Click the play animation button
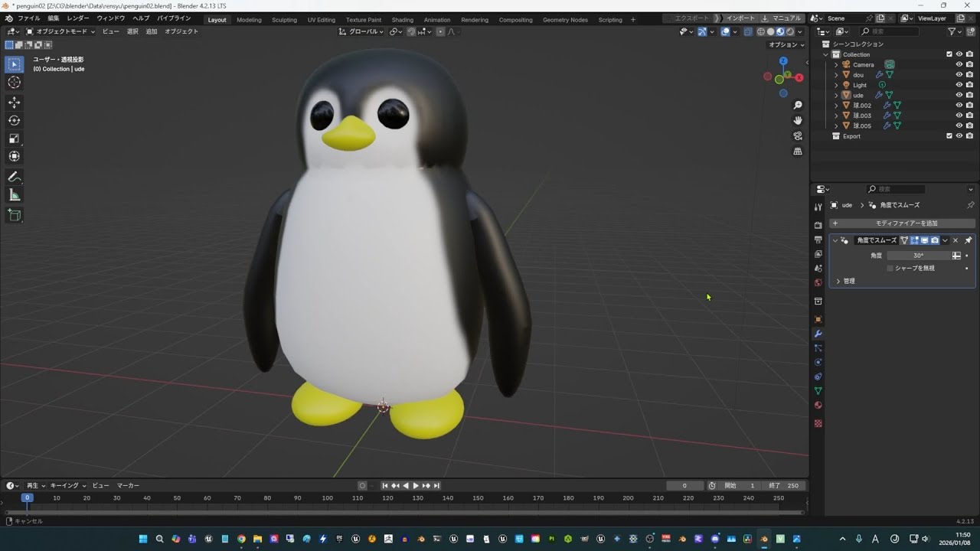 [x=416, y=486]
